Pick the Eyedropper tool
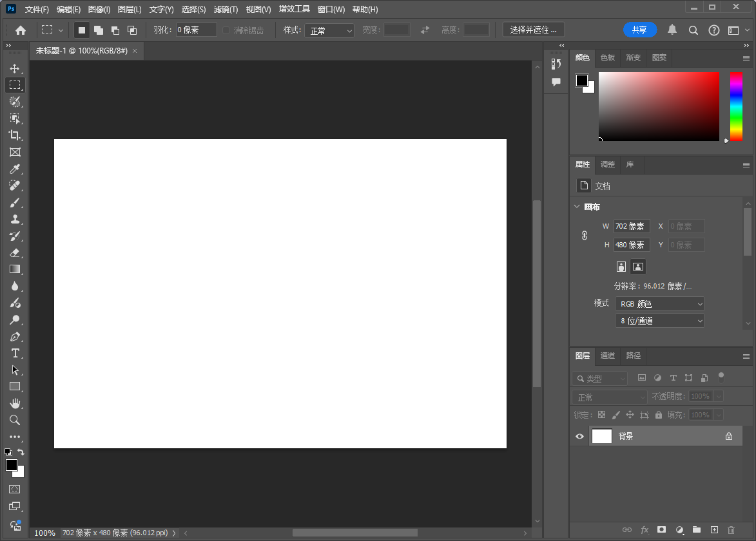The image size is (756, 541). 16,169
